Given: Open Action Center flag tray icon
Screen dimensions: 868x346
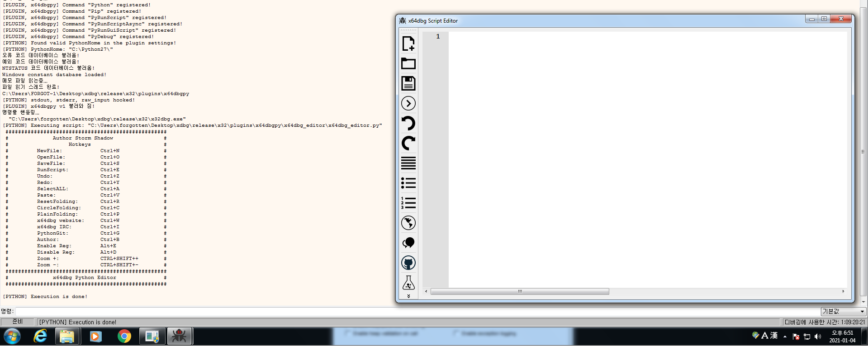Looking at the screenshot, I should point(796,336).
